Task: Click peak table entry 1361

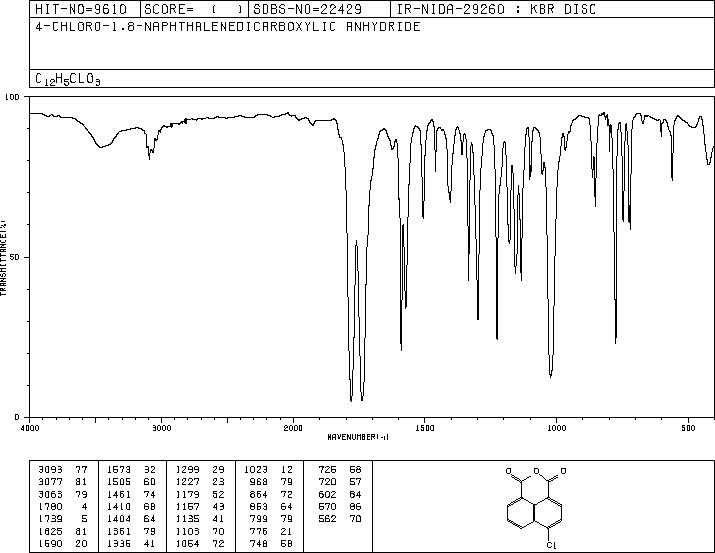Action: [x=119, y=532]
